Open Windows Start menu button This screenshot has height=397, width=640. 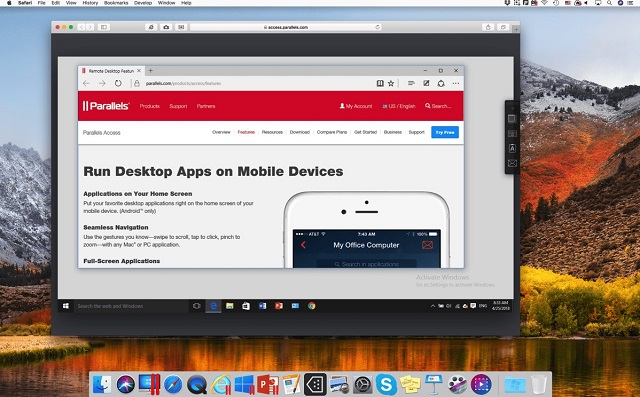[66, 306]
